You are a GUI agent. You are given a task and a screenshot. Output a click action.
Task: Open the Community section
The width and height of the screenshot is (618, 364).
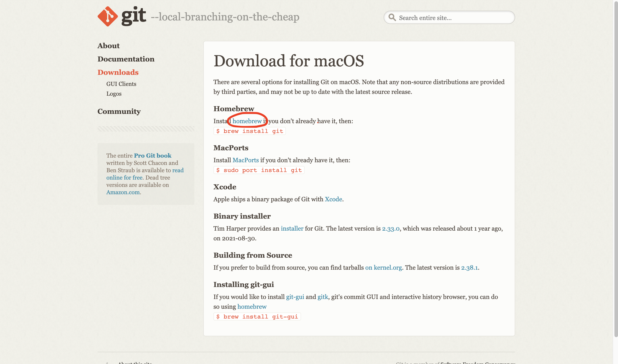119,111
